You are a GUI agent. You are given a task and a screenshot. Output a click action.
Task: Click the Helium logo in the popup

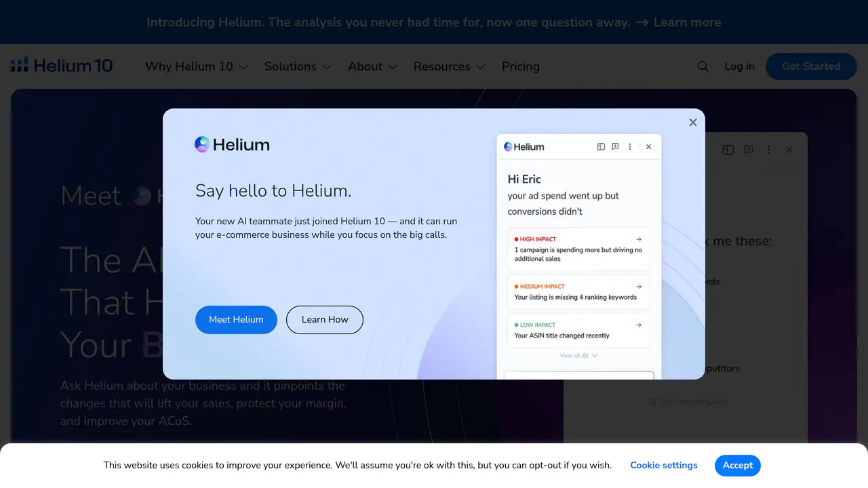232,144
